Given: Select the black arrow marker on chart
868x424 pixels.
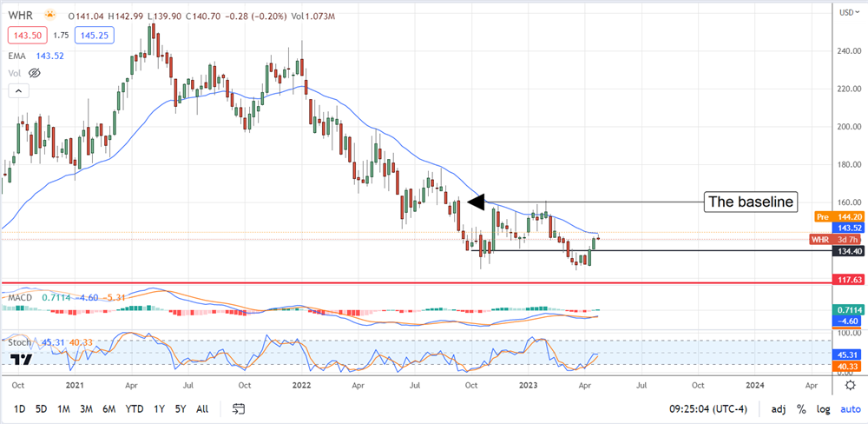Looking at the screenshot, I should click(475, 202).
